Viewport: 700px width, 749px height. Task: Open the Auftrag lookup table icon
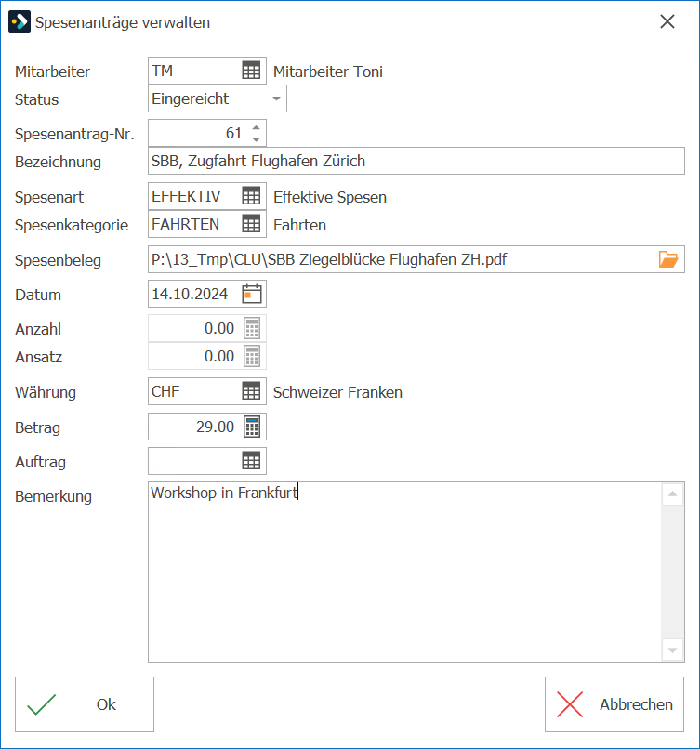click(251, 461)
